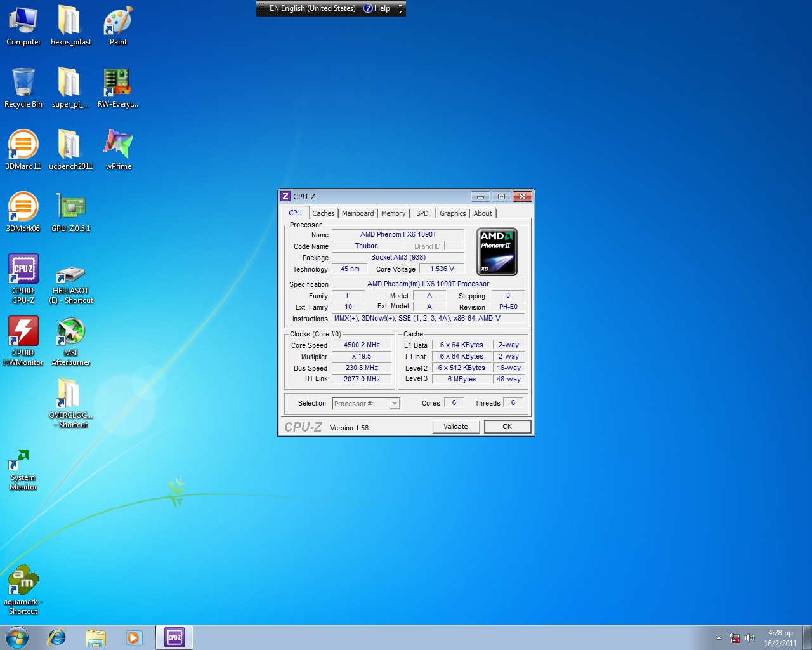Click the Package value Socket AM3 (938)
This screenshot has width=812, height=650.
coord(398,258)
